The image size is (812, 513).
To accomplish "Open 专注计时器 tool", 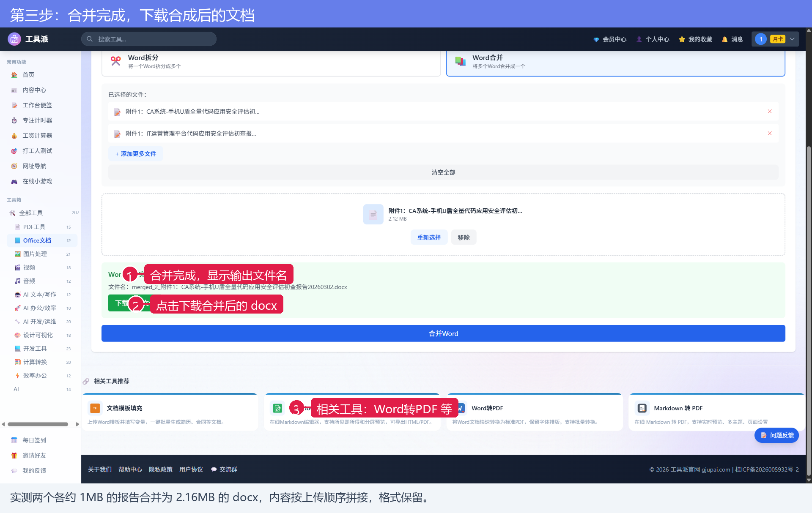I will click(x=37, y=120).
